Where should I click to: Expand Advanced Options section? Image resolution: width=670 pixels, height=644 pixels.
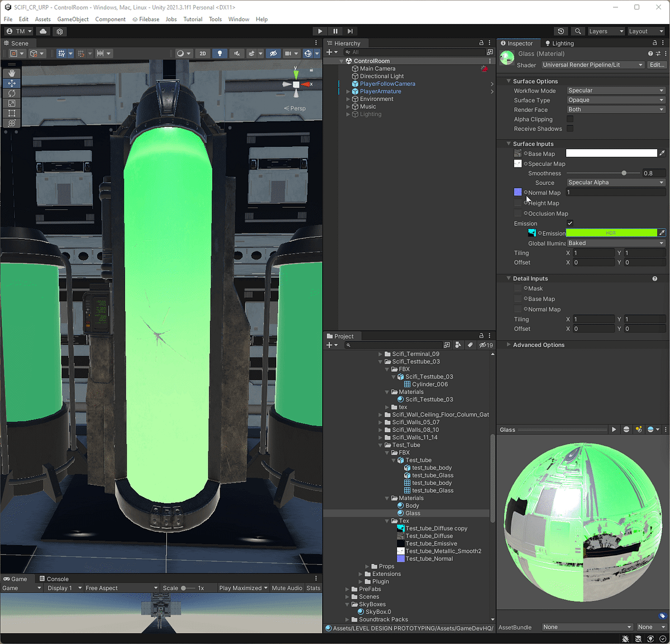[x=508, y=345]
